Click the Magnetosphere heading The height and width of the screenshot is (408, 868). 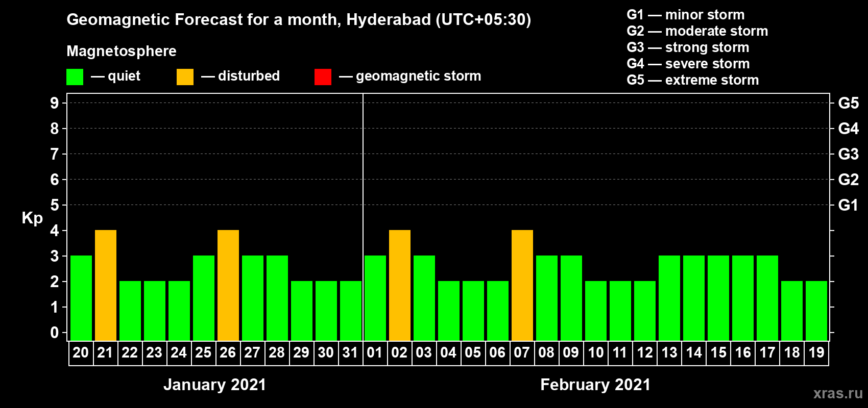[122, 51]
